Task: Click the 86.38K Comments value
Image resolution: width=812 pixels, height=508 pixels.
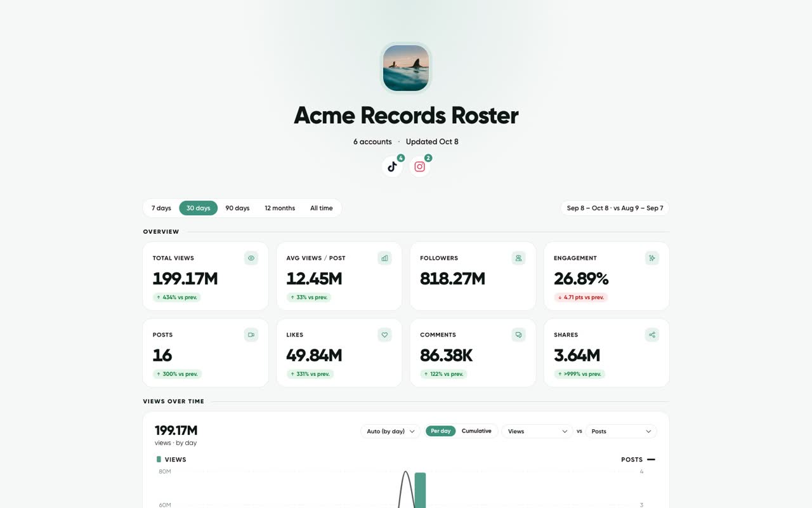Action: [x=447, y=356]
